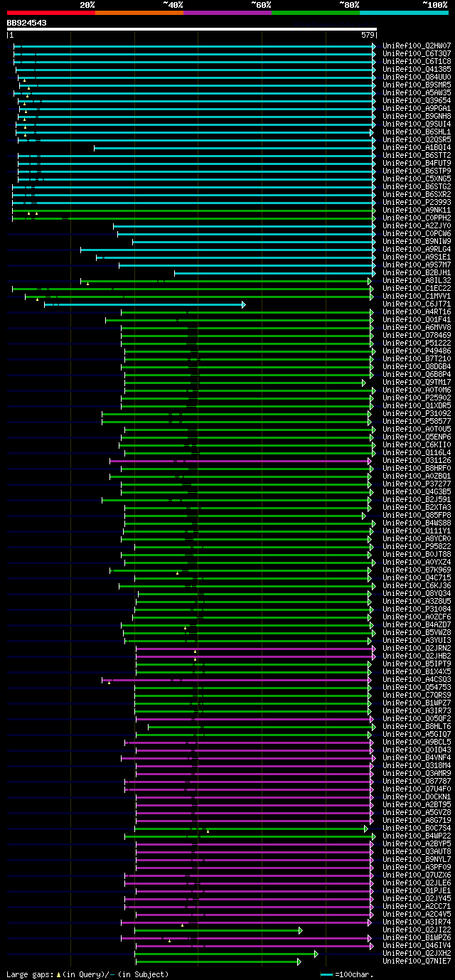Click label UniRef100_B2XTA3
Viewport: 455px width, 980px height.
417,507
